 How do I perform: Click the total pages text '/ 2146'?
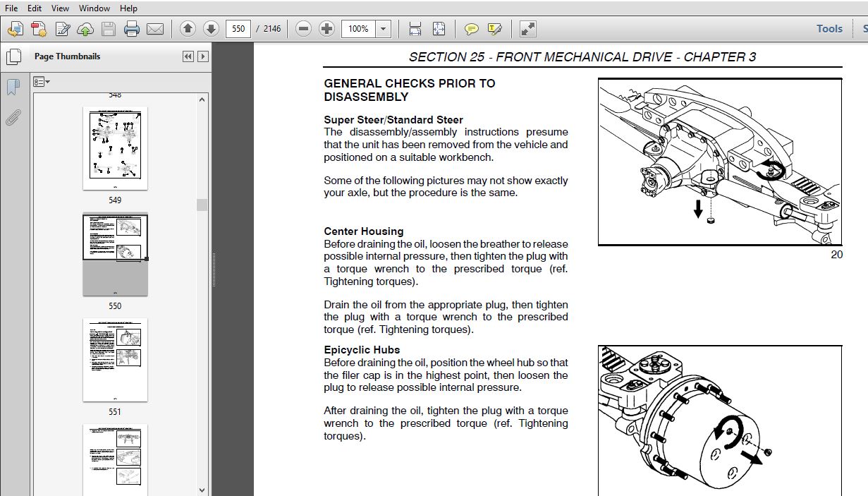click(x=268, y=29)
